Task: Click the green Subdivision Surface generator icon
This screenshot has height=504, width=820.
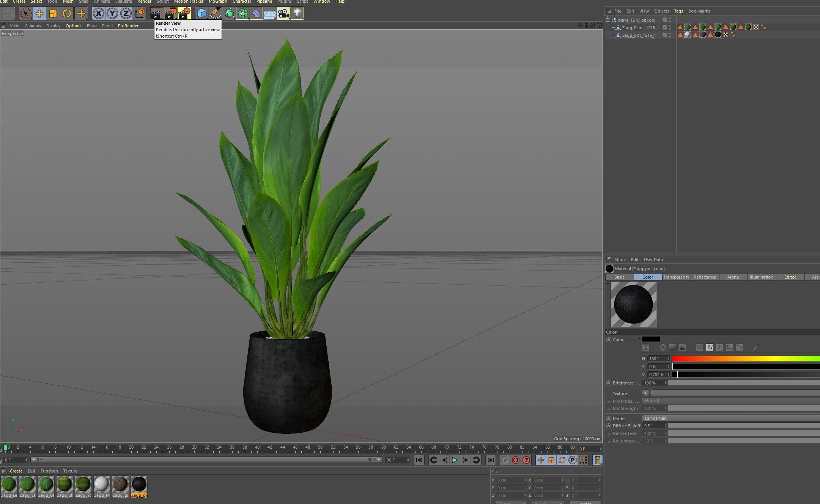Action: click(x=229, y=14)
